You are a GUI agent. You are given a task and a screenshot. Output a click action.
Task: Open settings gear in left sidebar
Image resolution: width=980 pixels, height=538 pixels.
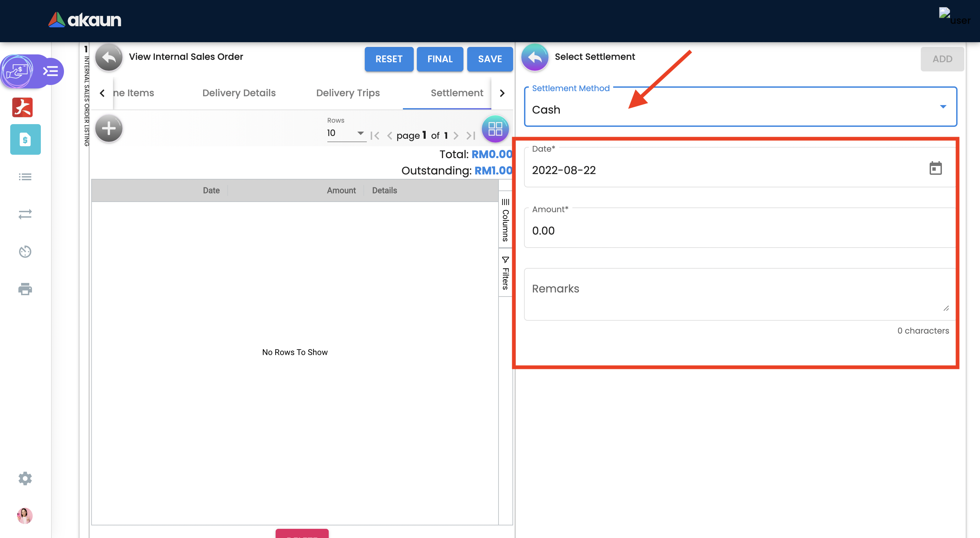[x=25, y=478]
